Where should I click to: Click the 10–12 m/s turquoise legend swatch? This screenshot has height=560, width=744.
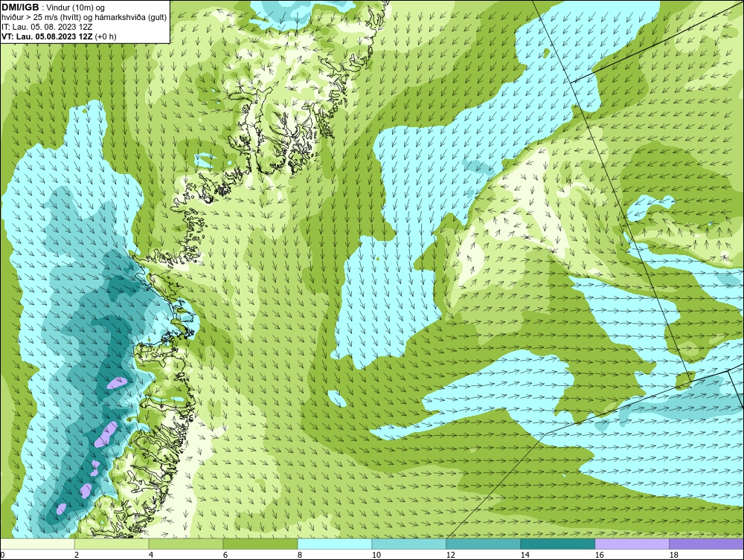(409, 544)
